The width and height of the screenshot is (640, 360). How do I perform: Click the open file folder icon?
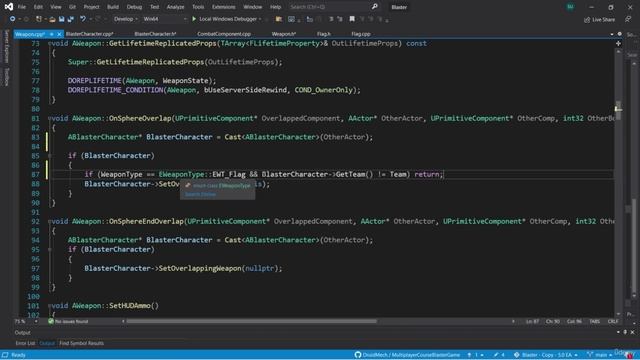pos(52,19)
